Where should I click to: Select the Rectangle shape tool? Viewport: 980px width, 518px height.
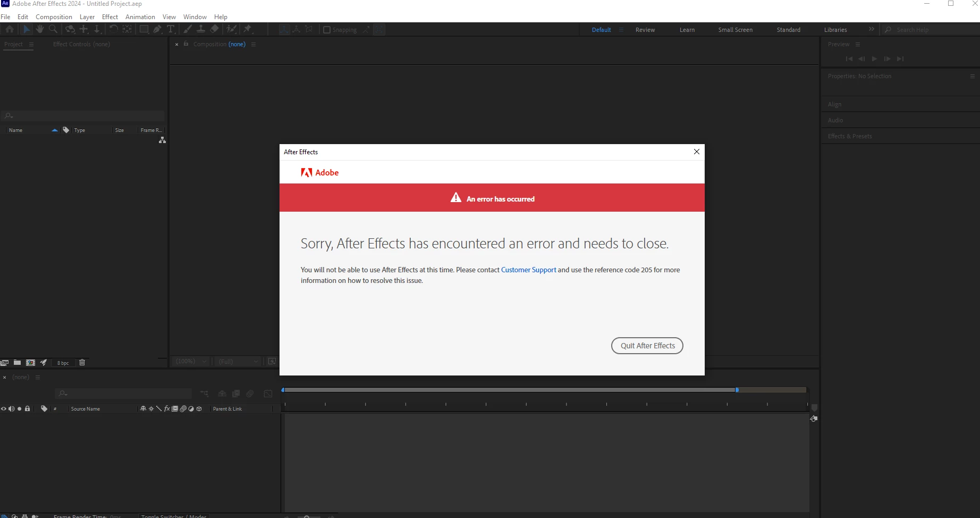coord(144,29)
